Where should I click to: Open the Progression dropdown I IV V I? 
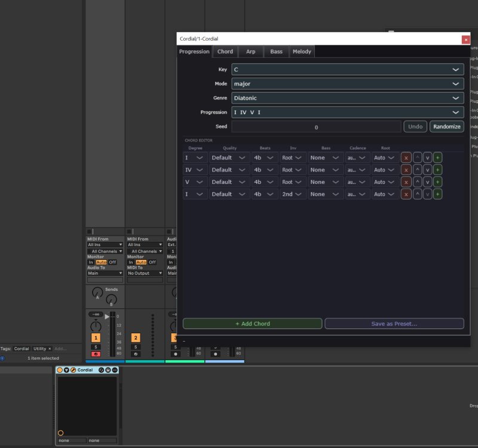point(348,112)
